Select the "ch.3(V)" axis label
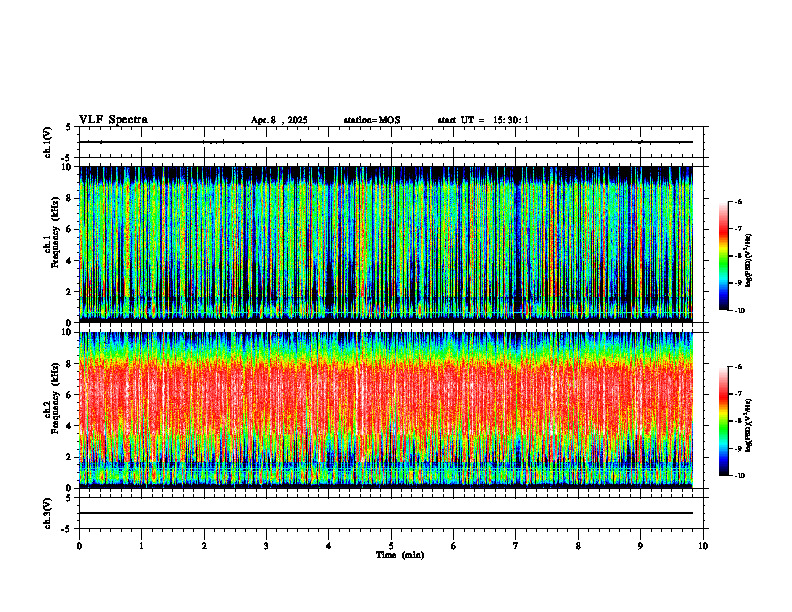Image resolution: width=792 pixels, height=612 pixels. pyautogui.click(x=47, y=513)
